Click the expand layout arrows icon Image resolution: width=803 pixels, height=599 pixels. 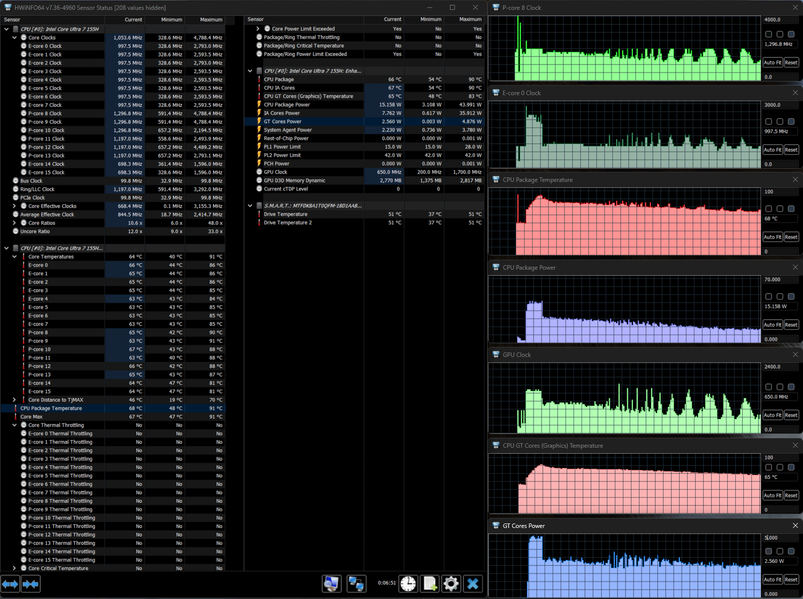pyautogui.click(x=11, y=584)
